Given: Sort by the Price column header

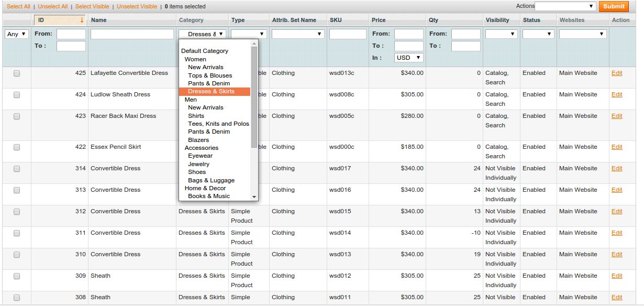Looking at the screenshot, I should (379, 20).
